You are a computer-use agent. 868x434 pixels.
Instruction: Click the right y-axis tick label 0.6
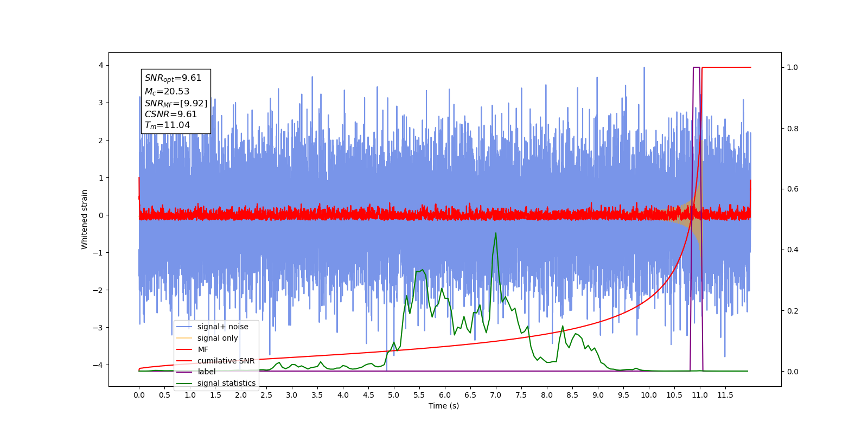pyautogui.click(x=793, y=189)
